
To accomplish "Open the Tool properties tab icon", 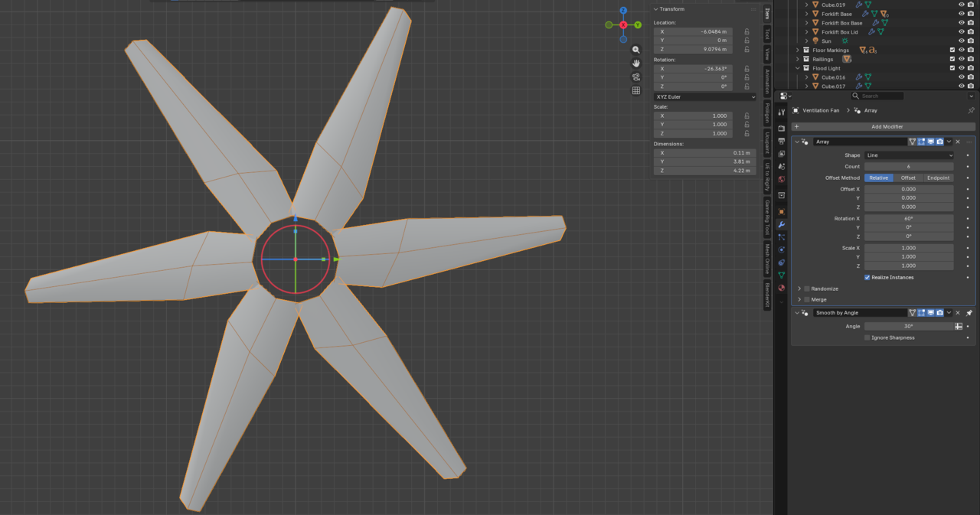I will pos(781,112).
